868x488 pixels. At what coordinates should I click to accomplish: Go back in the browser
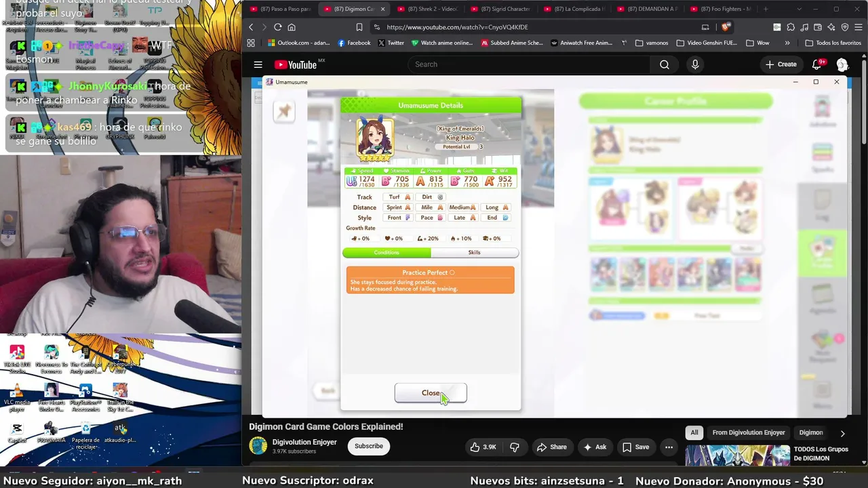click(251, 27)
